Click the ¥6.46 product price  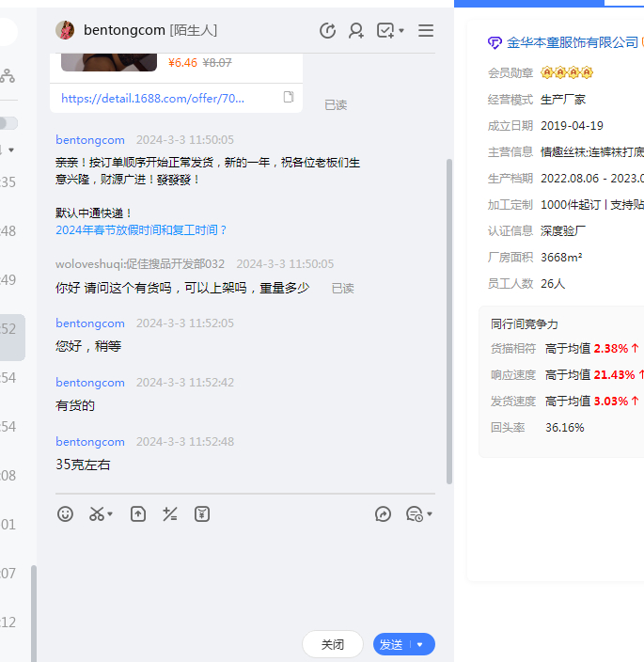coord(182,63)
